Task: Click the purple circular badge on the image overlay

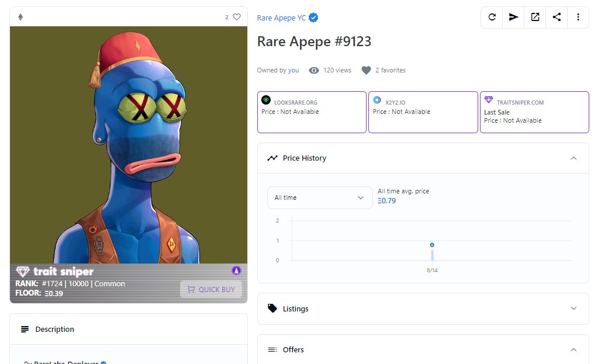Action: [237, 271]
